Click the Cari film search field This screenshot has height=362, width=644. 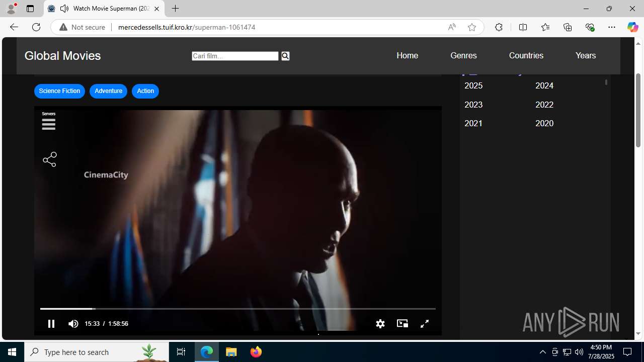click(x=235, y=56)
